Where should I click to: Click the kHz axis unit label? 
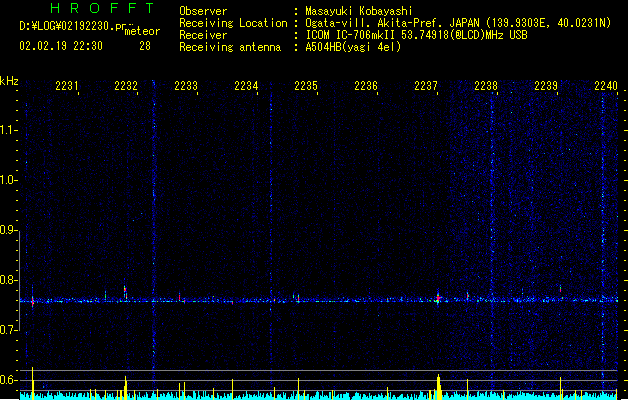[9, 81]
